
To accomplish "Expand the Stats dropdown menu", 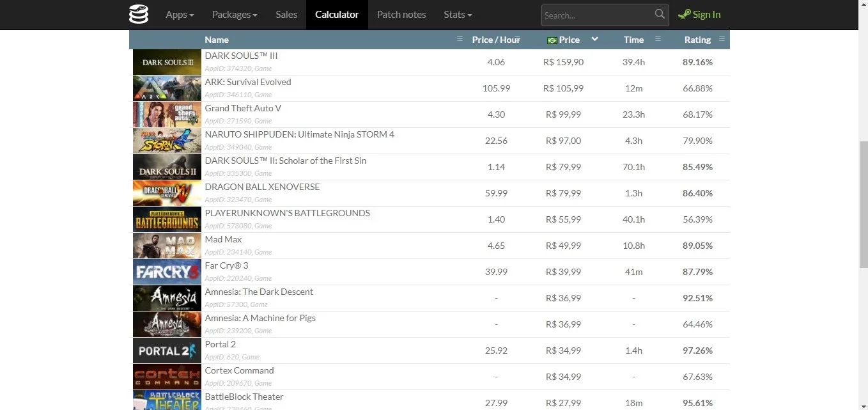I will coord(458,14).
